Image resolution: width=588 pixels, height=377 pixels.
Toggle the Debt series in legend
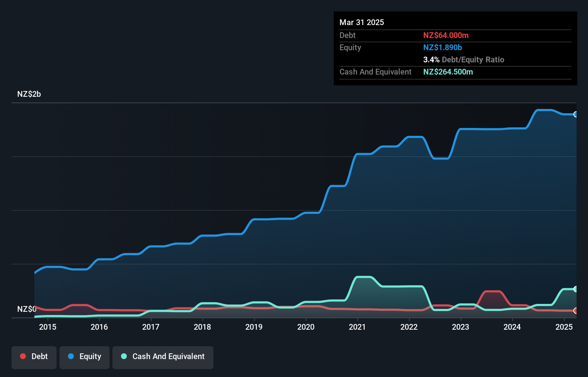point(34,357)
